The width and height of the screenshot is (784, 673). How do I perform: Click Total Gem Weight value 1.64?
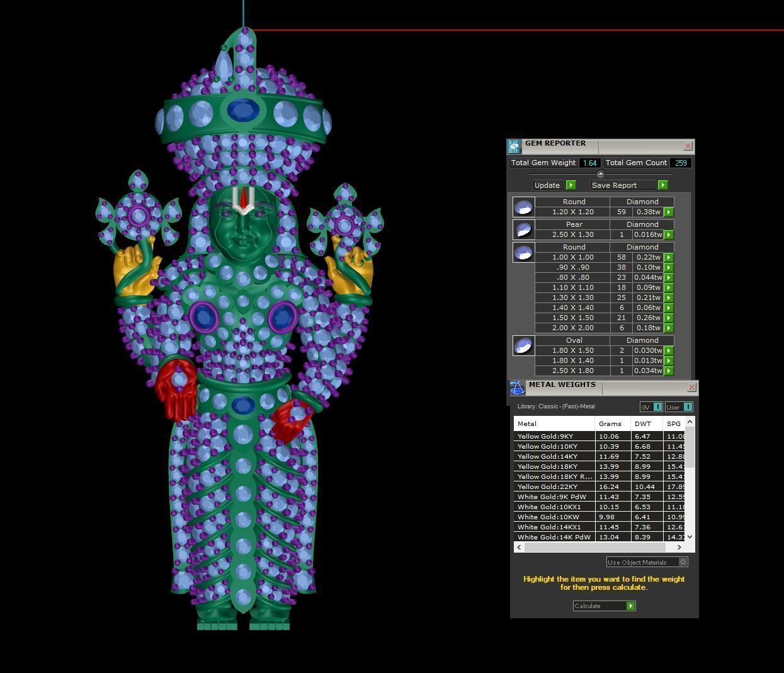(589, 163)
